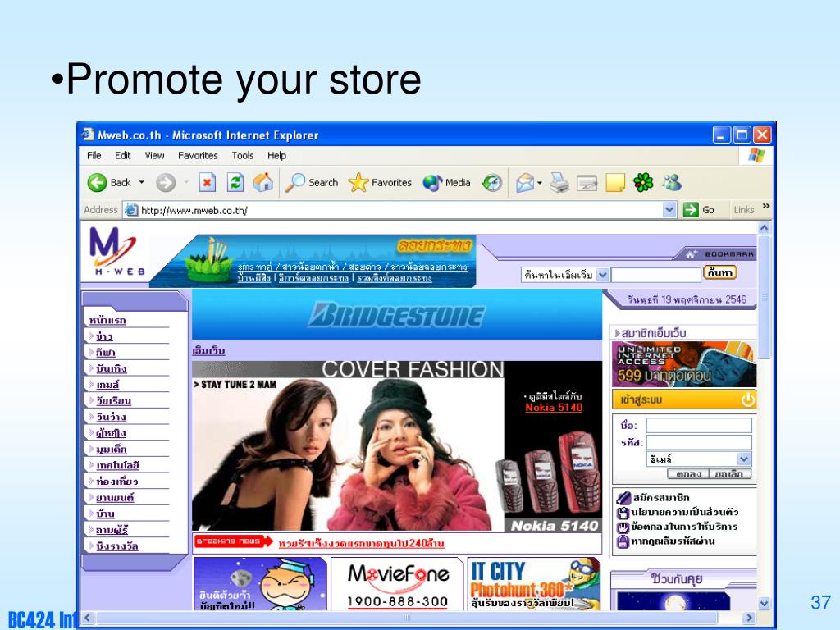Image resolution: width=840 pixels, height=630 pixels.
Task: Click the M-Web search text box
Action: [656, 275]
